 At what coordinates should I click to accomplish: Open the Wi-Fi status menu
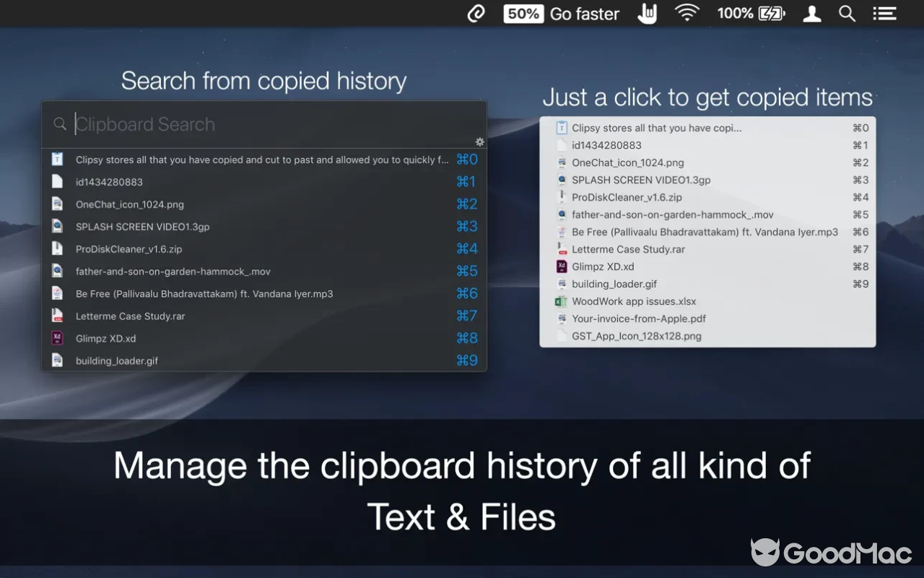pos(687,13)
